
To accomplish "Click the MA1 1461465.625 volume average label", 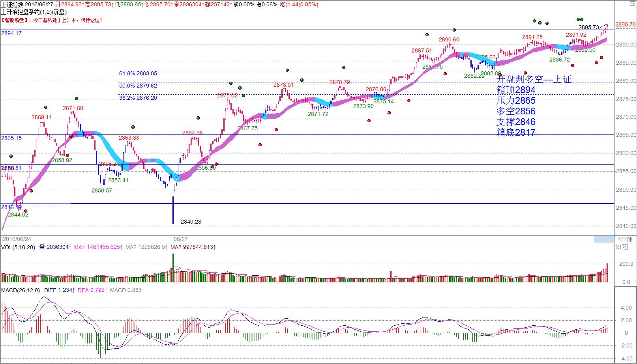I will click(98, 247).
